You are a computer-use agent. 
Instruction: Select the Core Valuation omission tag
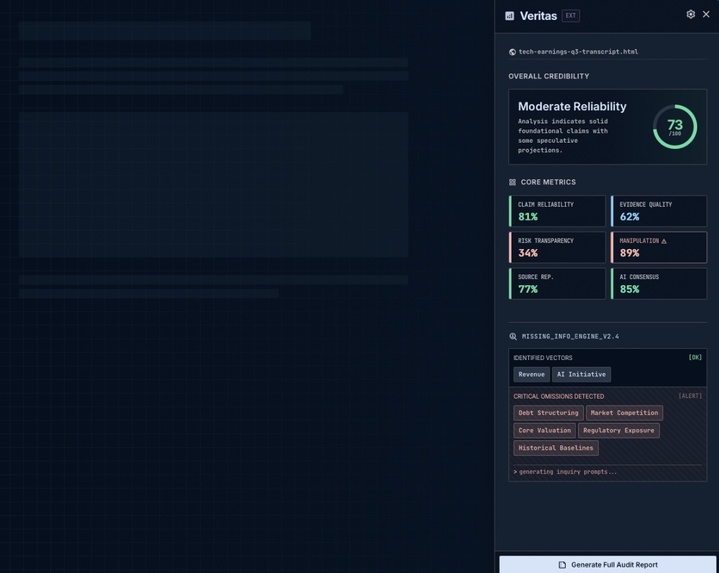coord(544,430)
